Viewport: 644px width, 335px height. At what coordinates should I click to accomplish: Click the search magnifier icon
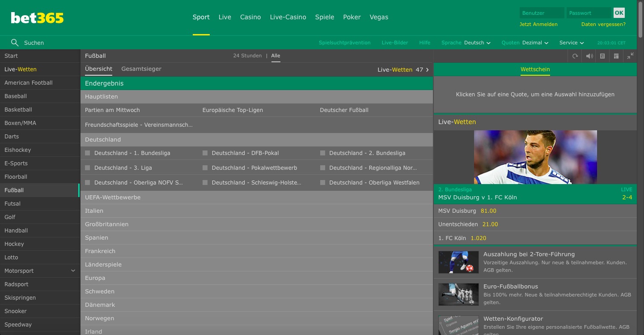[x=15, y=43]
